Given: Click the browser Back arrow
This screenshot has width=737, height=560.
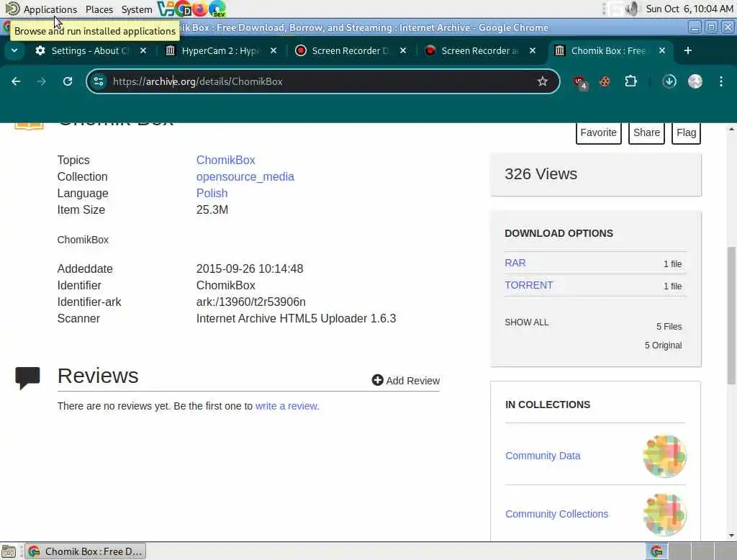Looking at the screenshot, I should click(x=16, y=81).
